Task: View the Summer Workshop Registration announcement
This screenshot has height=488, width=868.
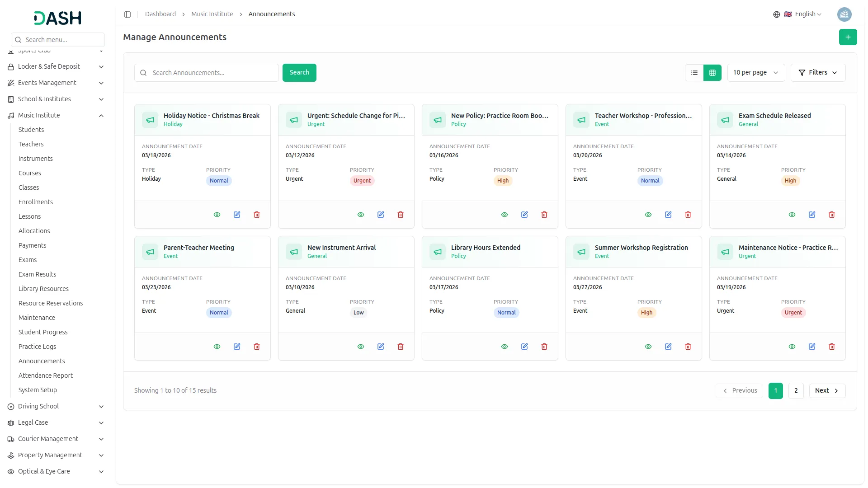Action: pos(648,347)
